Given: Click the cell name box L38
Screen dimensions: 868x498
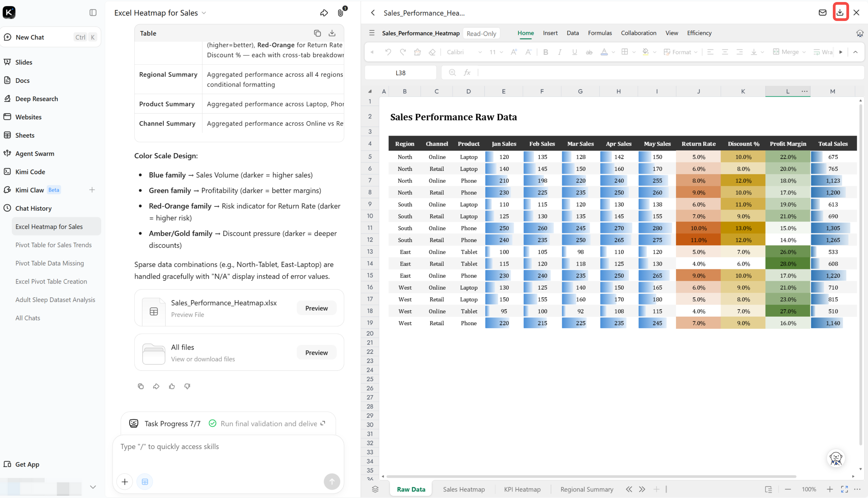Looking at the screenshot, I should click(401, 72).
